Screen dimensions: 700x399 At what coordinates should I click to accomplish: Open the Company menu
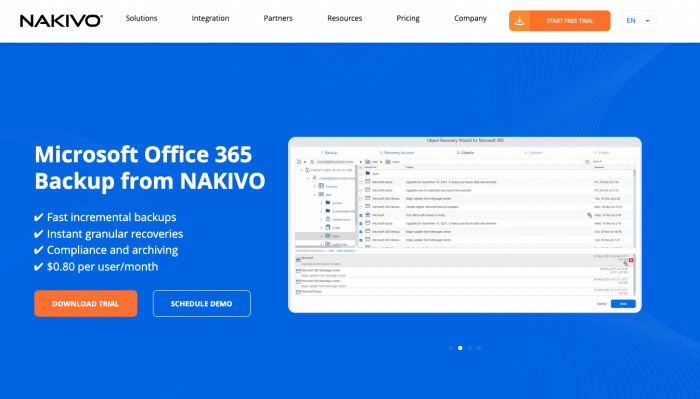[x=470, y=18]
